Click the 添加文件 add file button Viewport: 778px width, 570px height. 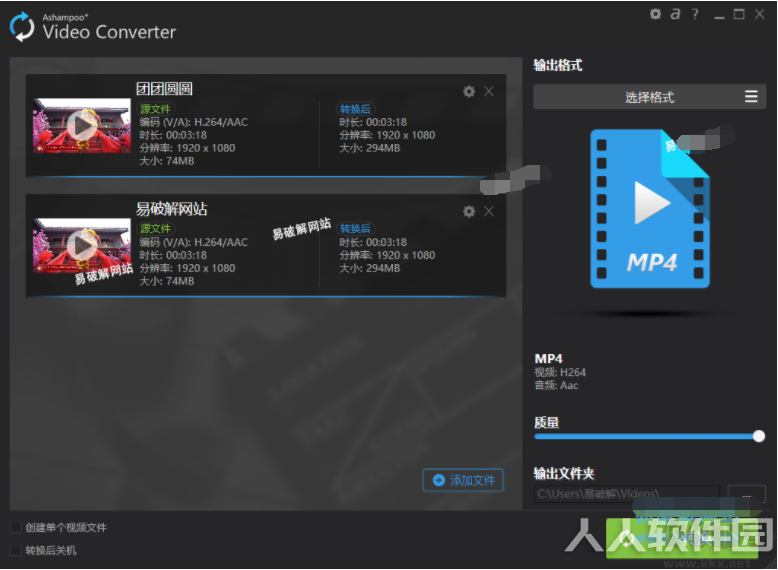[463, 480]
